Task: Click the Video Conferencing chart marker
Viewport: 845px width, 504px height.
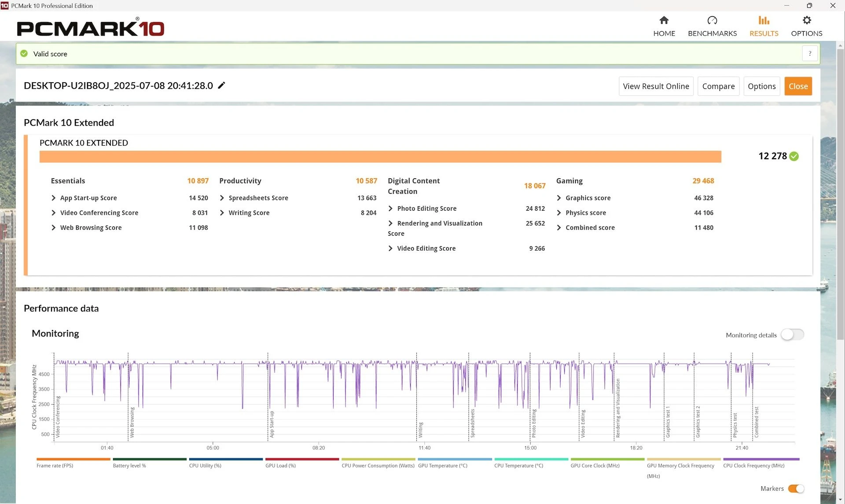Action: pos(58,417)
